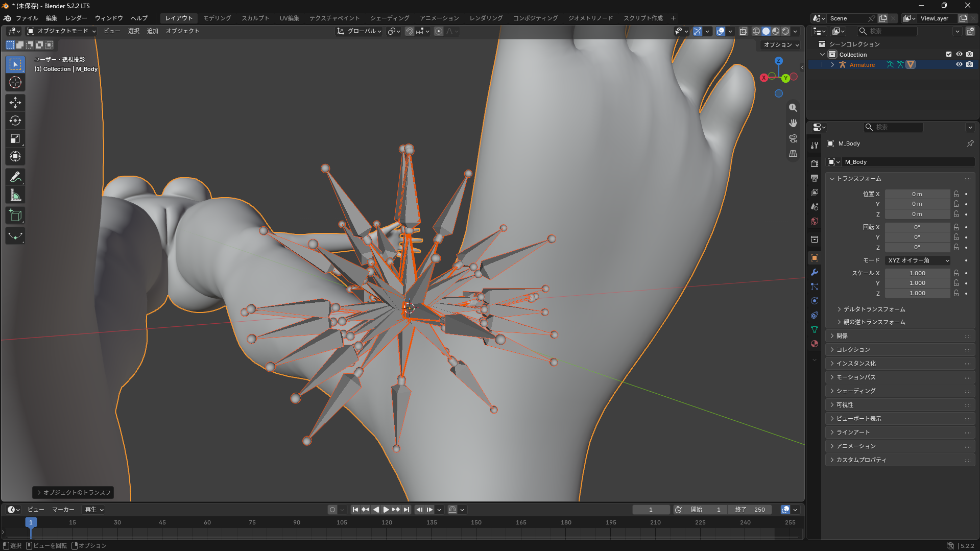The height and width of the screenshot is (551, 980).
Task: Switch to the シェーディング workspace tab
Action: (x=390, y=18)
